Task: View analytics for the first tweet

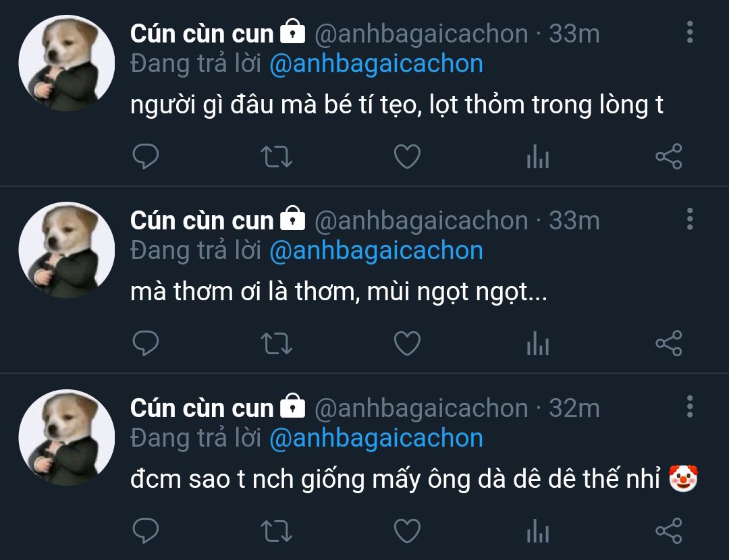Action: [x=537, y=157]
